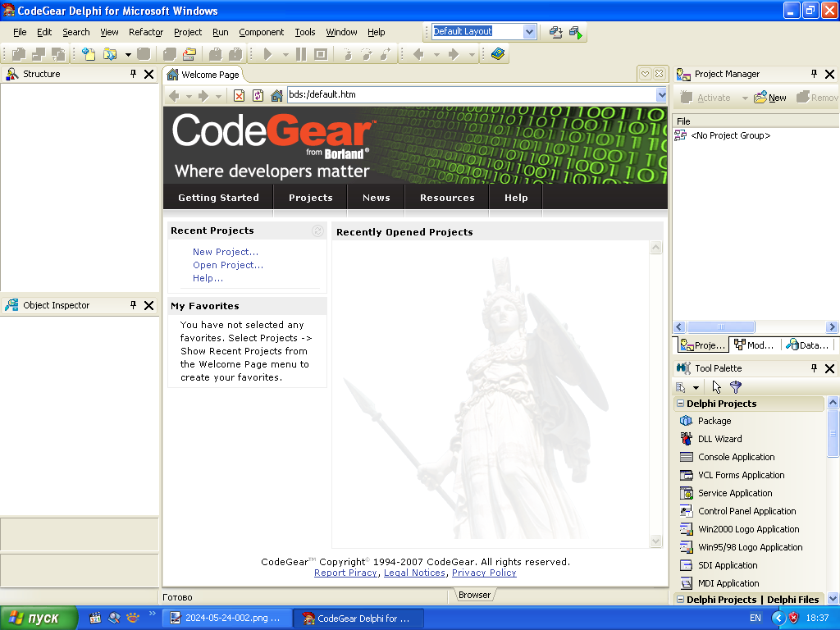Click the Project Manager scroll right arrow

click(832, 326)
